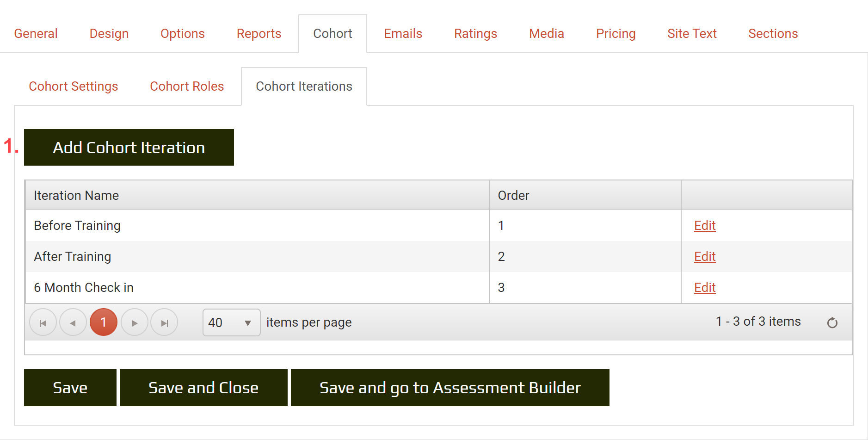
Task: Edit the 6 Month Check in iteration
Action: 704,288
